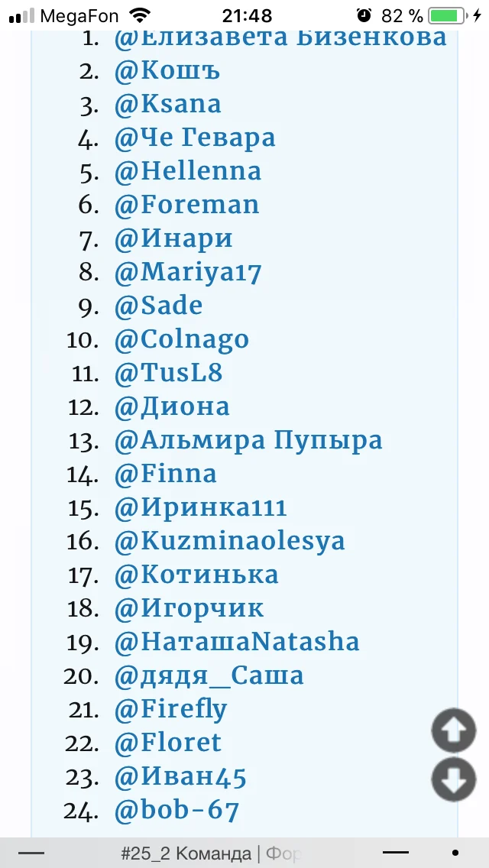This screenshot has width=489, height=868.
Task: Tap the scroll-up arrow button
Action: 454,730
